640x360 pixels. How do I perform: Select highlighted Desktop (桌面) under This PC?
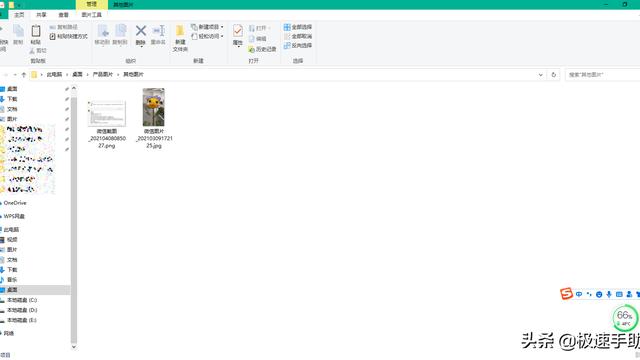click(35, 290)
